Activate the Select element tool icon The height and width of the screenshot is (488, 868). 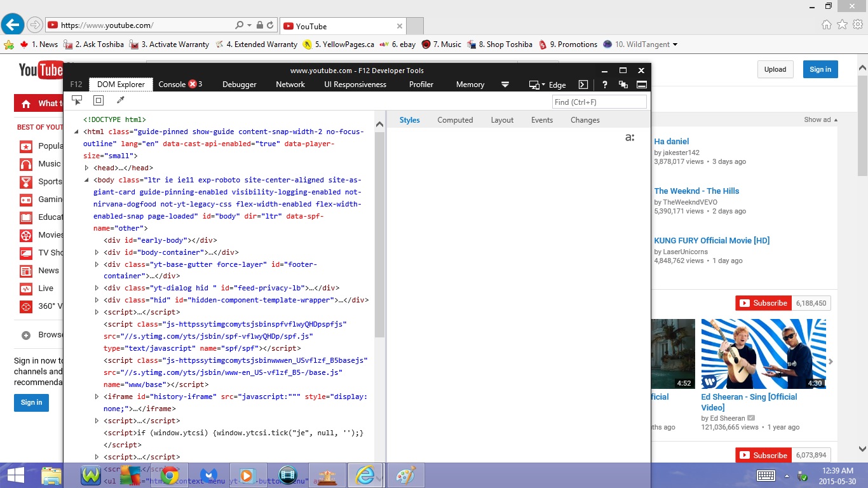(77, 100)
